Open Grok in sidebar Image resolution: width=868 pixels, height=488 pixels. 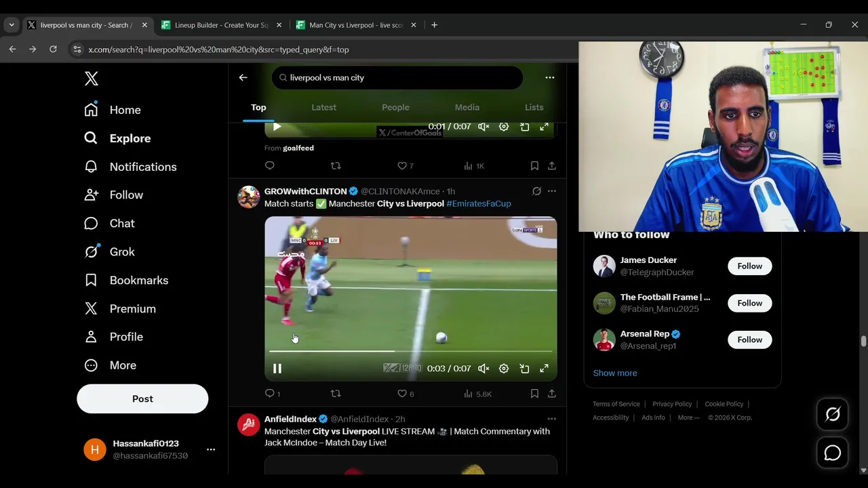(109, 252)
